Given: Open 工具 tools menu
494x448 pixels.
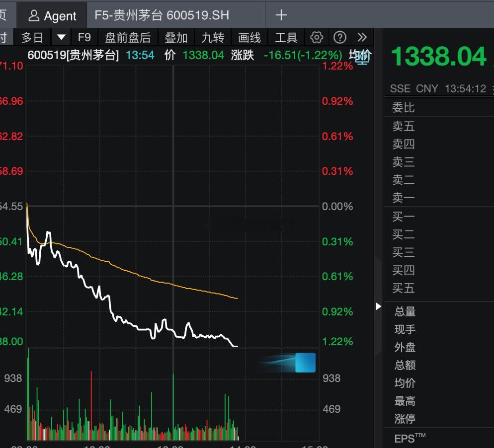Looking at the screenshot, I should pos(286,37).
